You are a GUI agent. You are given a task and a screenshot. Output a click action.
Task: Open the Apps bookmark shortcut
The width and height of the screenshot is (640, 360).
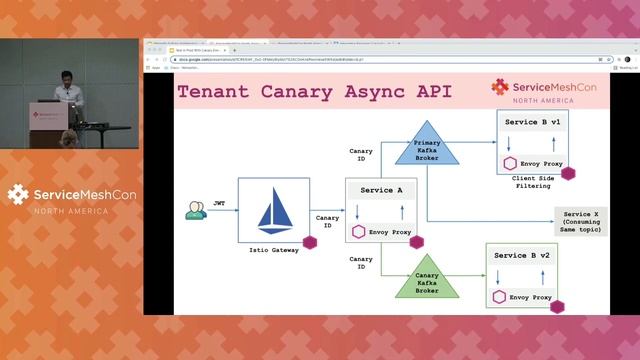pos(153,68)
